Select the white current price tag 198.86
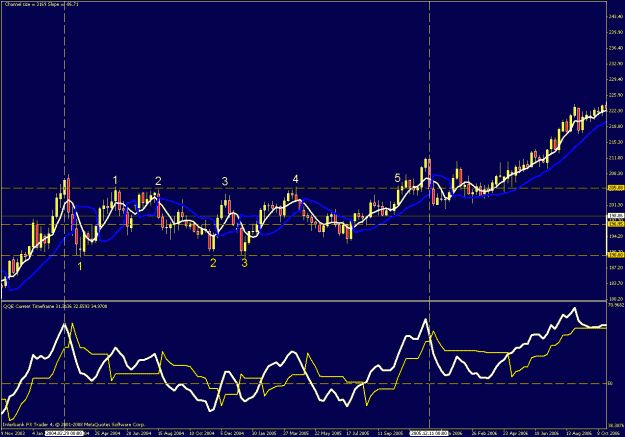The height and width of the screenshot is (437, 625). 616,216
